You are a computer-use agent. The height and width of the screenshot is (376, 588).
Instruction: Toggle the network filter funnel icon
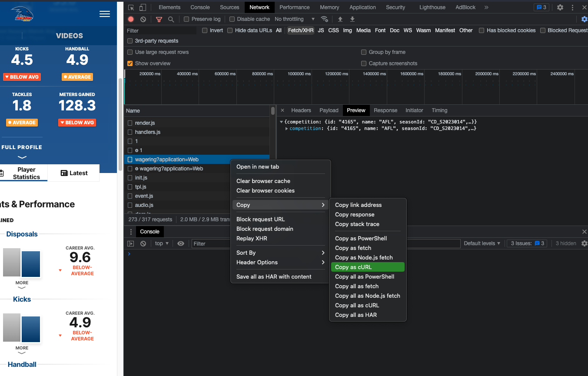coord(159,19)
